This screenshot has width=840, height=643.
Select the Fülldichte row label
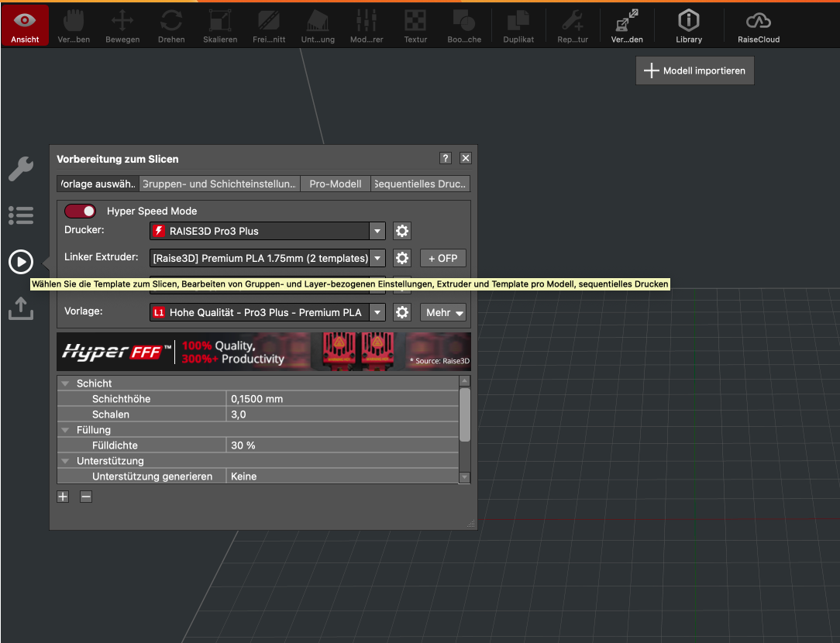pyautogui.click(x=115, y=445)
